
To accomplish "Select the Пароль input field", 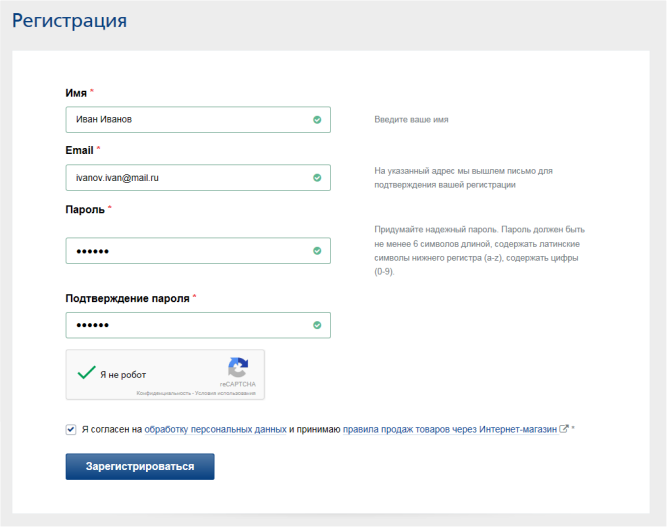I will click(185, 251).
